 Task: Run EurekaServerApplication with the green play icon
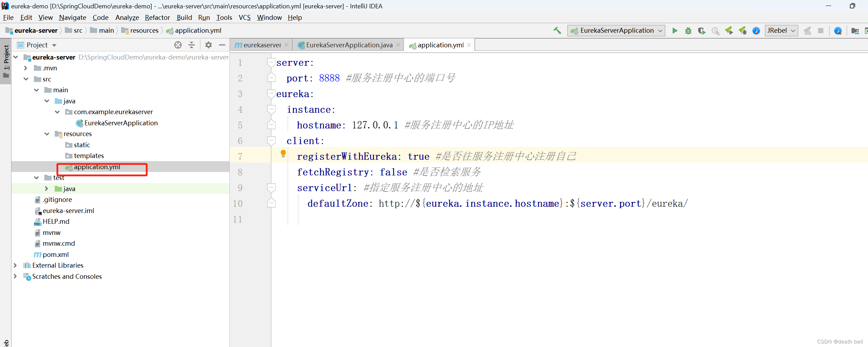point(675,31)
